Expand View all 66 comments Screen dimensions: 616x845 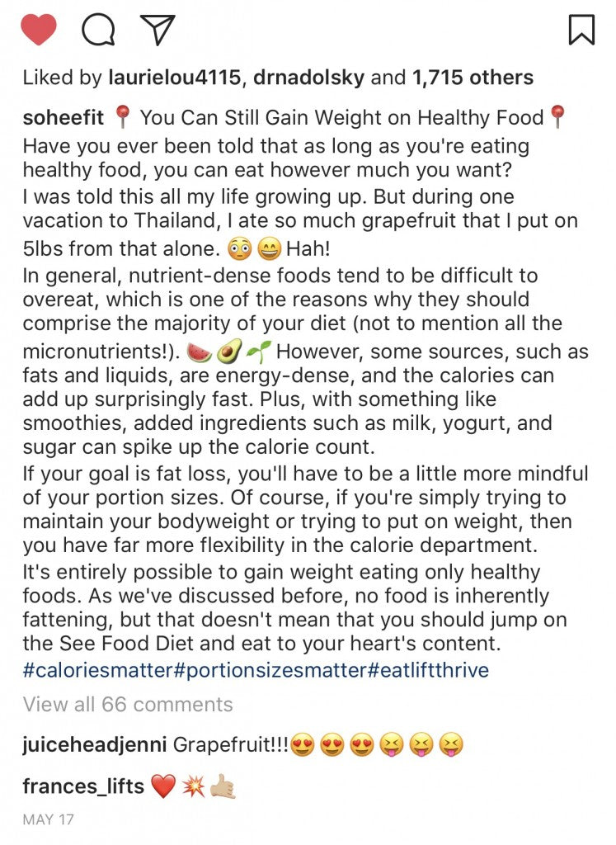pos(128,705)
